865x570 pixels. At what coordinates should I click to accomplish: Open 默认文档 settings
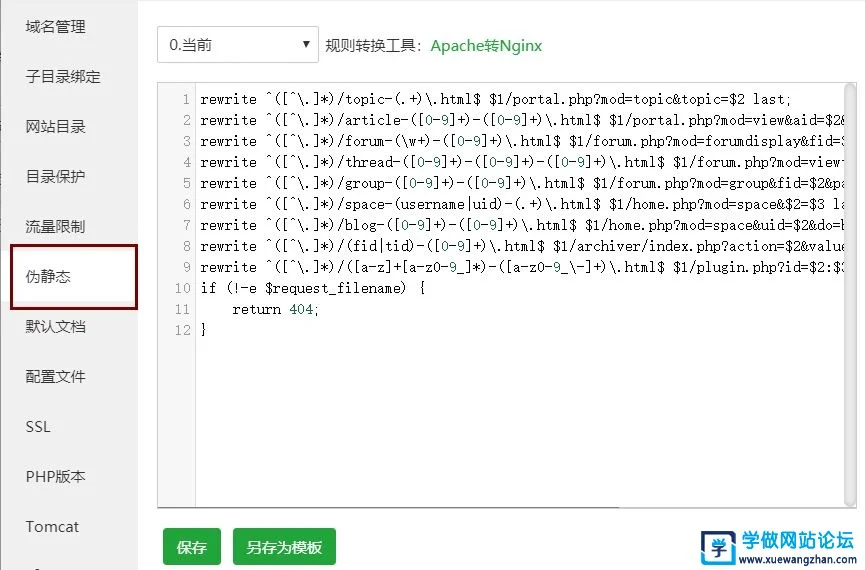coord(55,327)
